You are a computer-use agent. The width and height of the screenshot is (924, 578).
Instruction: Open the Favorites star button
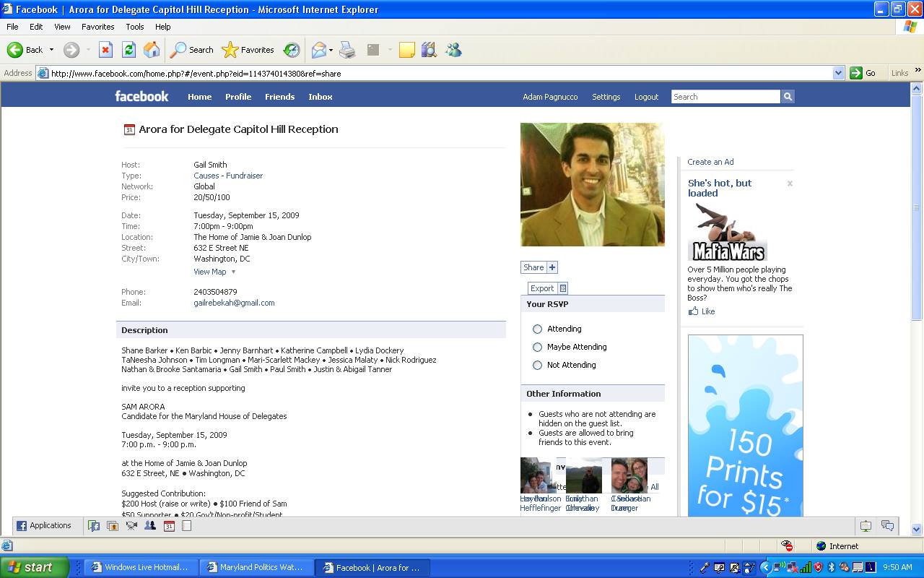(x=248, y=50)
